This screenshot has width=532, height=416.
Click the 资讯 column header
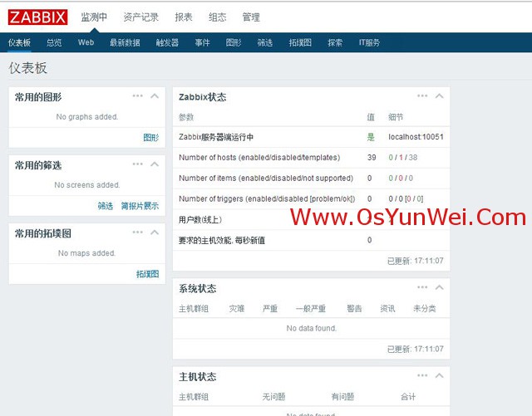(x=387, y=309)
